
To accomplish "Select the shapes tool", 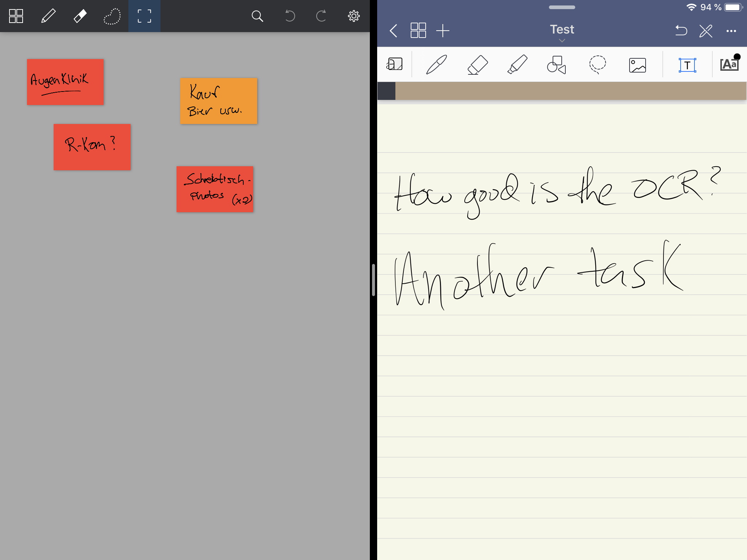I will click(556, 65).
